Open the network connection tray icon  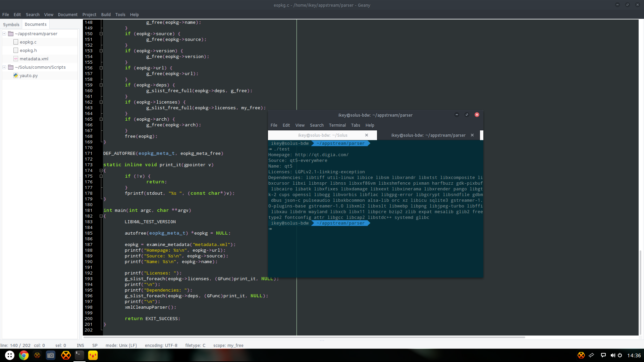pos(591,355)
